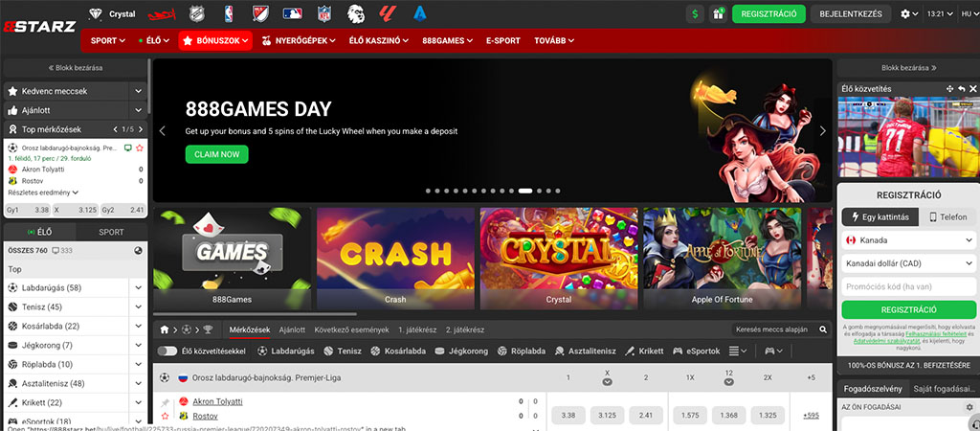Submit the side-panel REGISZTRÁCIÓ form button
980x431 pixels.
point(909,309)
